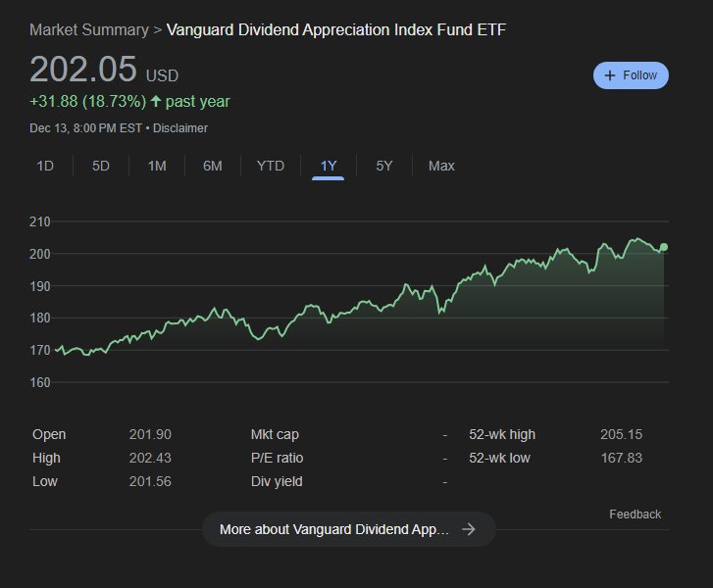Select the 1Y time range tab

[329, 166]
